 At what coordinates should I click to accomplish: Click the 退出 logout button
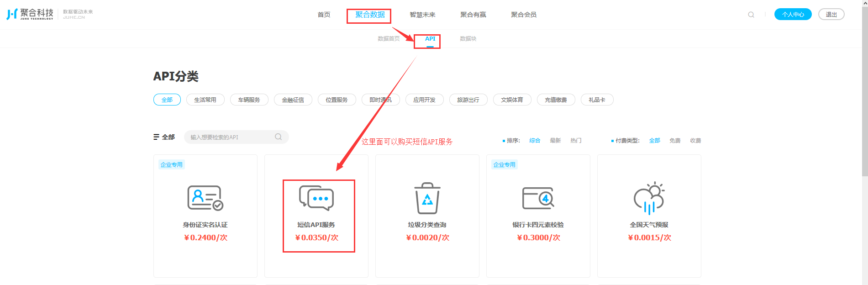(831, 14)
